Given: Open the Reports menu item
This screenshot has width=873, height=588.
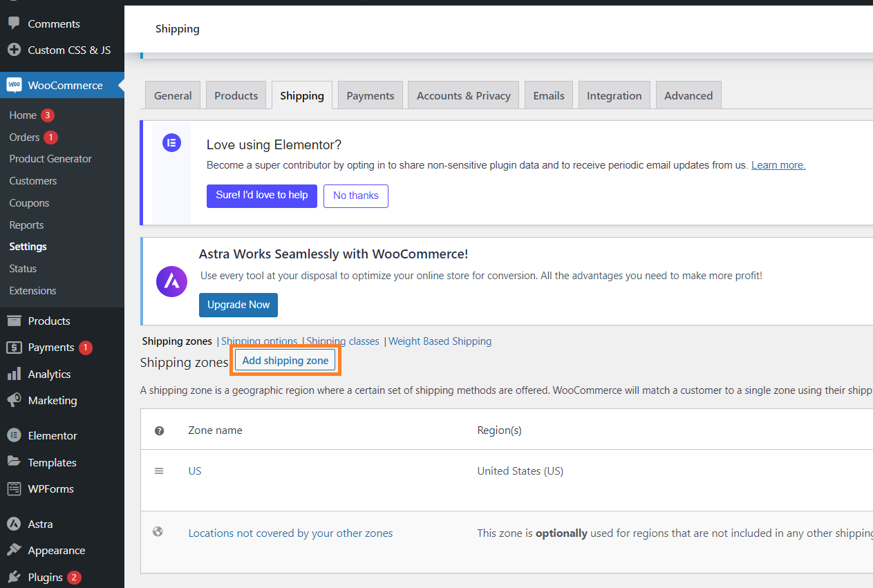Looking at the screenshot, I should (26, 225).
